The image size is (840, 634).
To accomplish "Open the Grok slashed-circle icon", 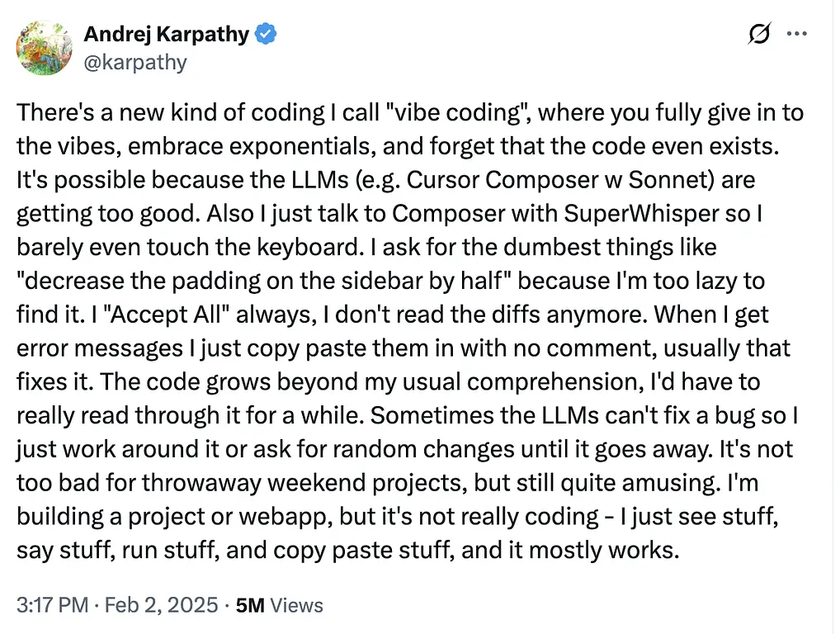I will (759, 34).
